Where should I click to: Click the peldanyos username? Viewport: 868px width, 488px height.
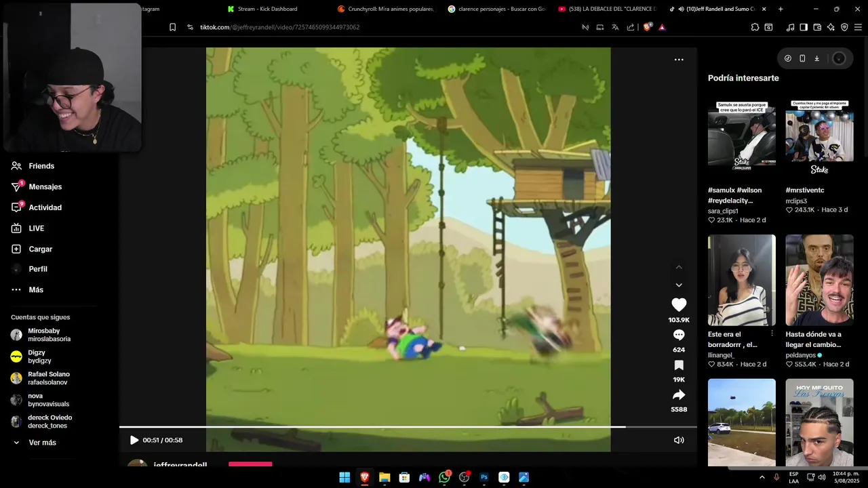pyautogui.click(x=801, y=355)
